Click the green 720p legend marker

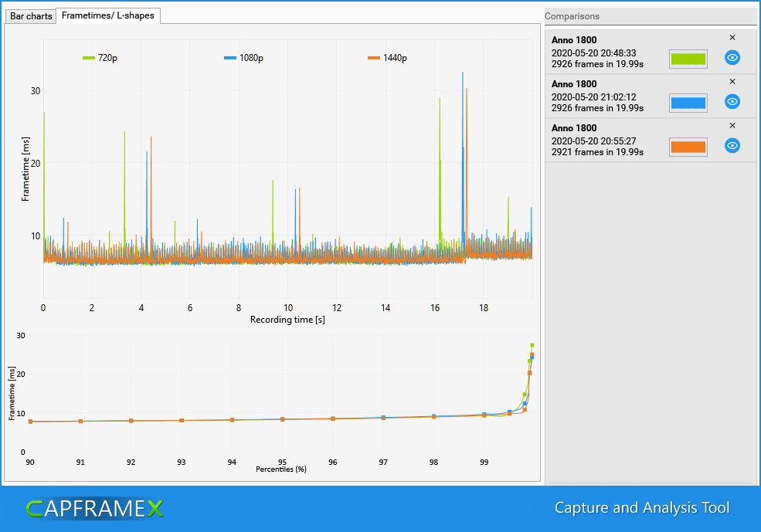point(89,57)
